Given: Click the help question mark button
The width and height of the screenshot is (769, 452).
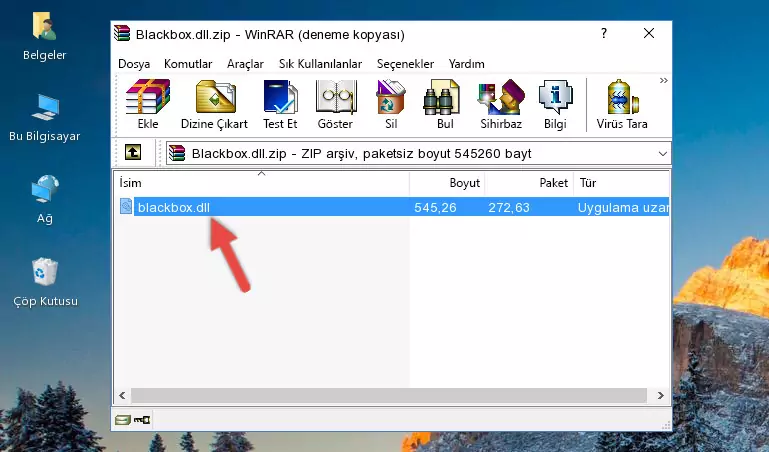Looking at the screenshot, I should point(604,33).
